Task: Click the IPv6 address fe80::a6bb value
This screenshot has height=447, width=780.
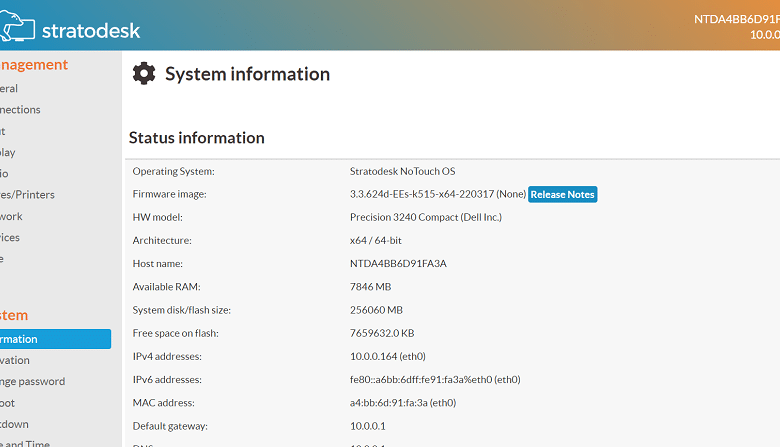Action: (435, 379)
